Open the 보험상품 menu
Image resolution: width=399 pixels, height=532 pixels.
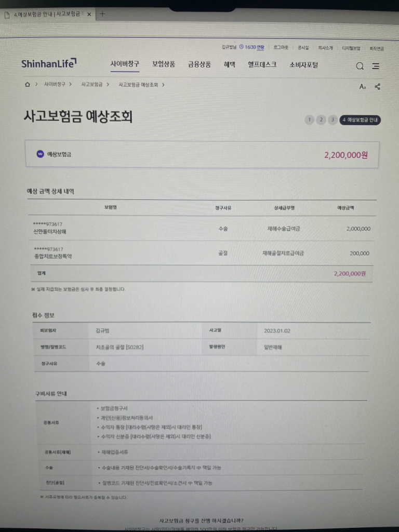click(164, 64)
